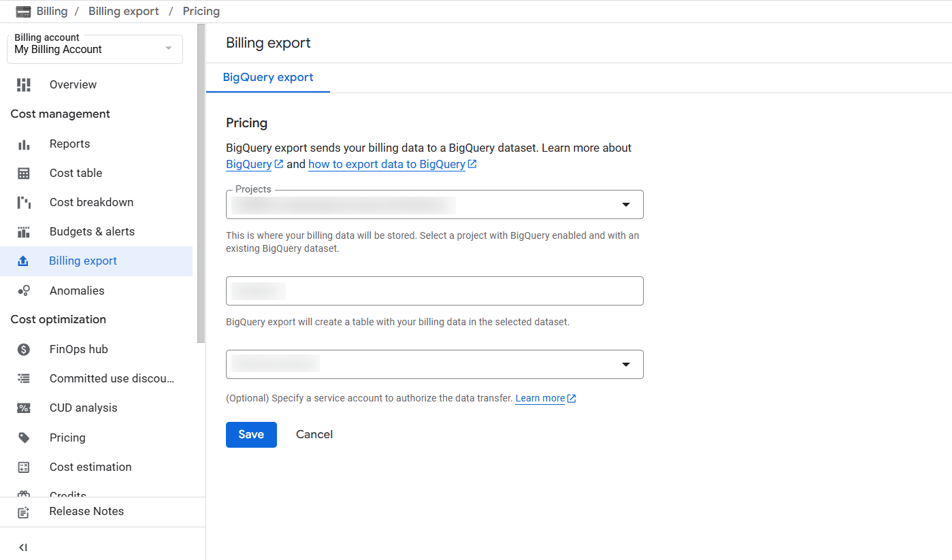Click the Cost table grid icon
This screenshot has width=952, height=560.
24,174
